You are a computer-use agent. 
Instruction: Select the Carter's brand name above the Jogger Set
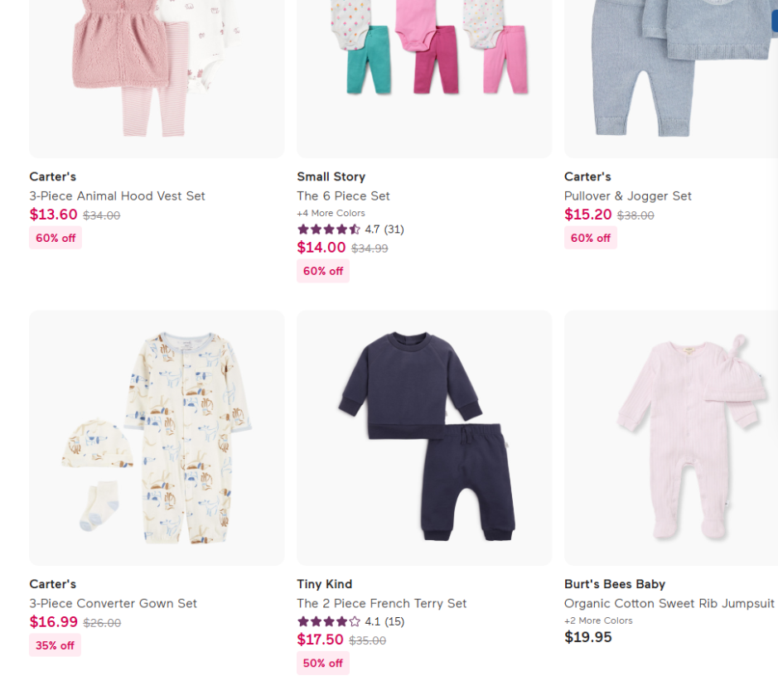587,176
